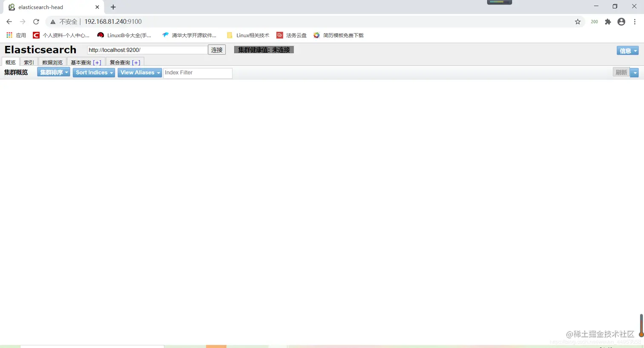Click the 集群健康值 status badge
Screen dimensions: 644x348
tap(264, 50)
